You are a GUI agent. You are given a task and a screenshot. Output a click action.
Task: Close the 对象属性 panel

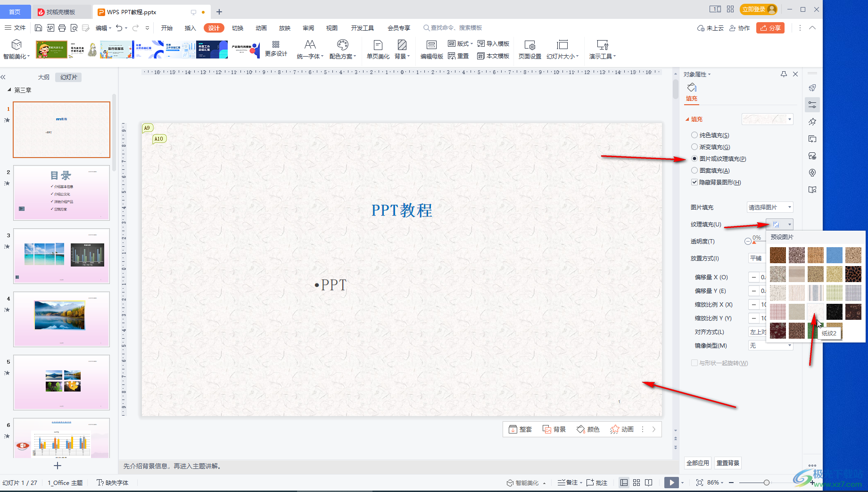tap(795, 74)
